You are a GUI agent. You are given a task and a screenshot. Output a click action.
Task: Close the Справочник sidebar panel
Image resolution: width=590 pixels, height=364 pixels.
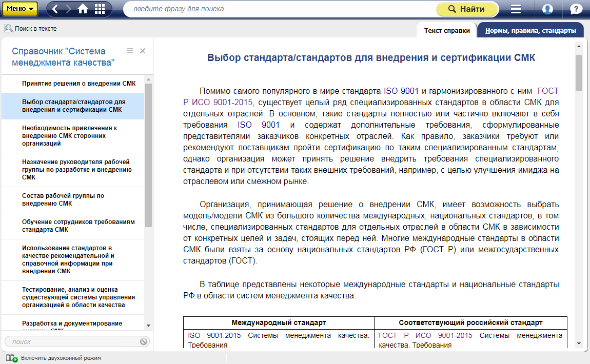(x=143, y=51)
